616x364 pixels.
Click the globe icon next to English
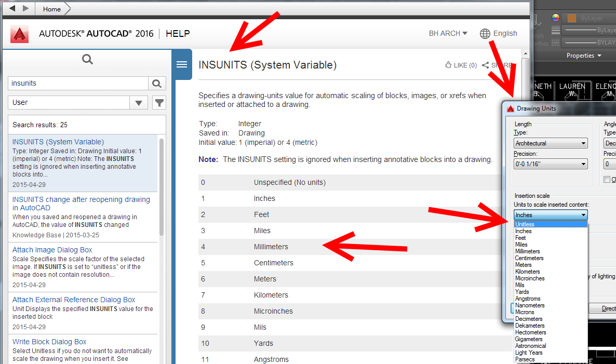[x=485, y=34]
